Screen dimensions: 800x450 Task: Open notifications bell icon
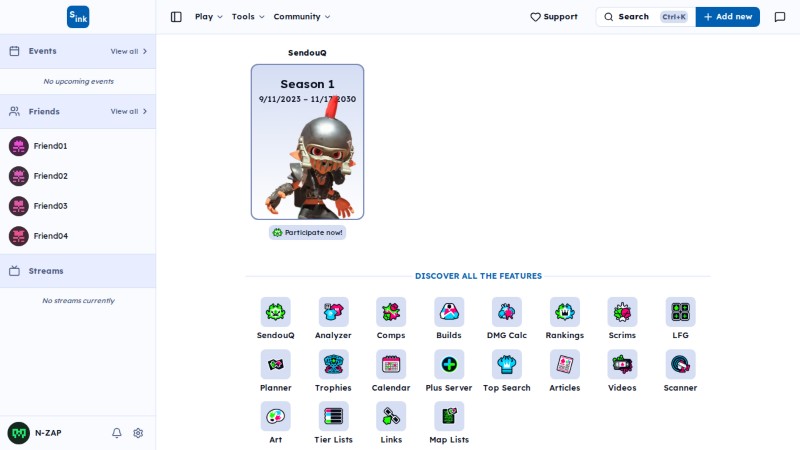click(x=117, y=433)
